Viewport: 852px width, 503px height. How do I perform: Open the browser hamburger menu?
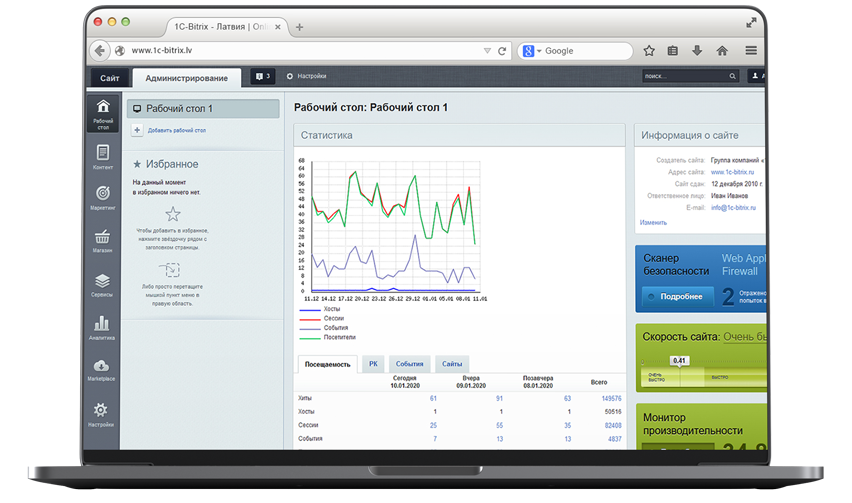tap(750, 51)
